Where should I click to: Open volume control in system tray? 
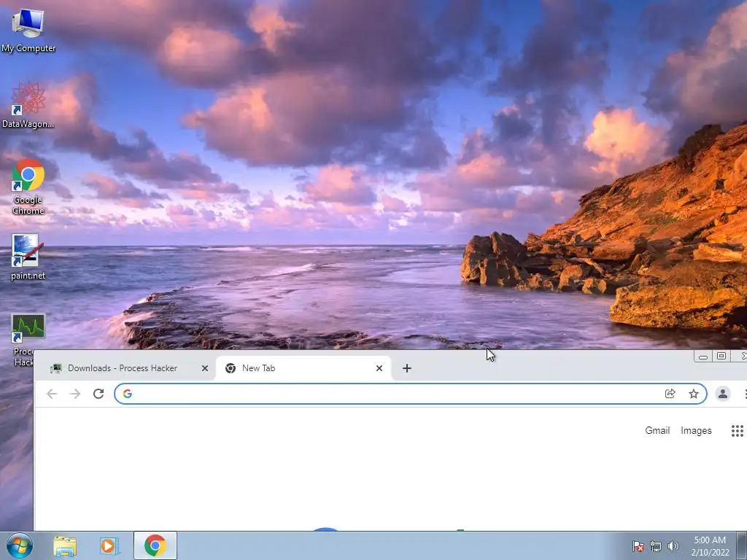pos(673,546)
